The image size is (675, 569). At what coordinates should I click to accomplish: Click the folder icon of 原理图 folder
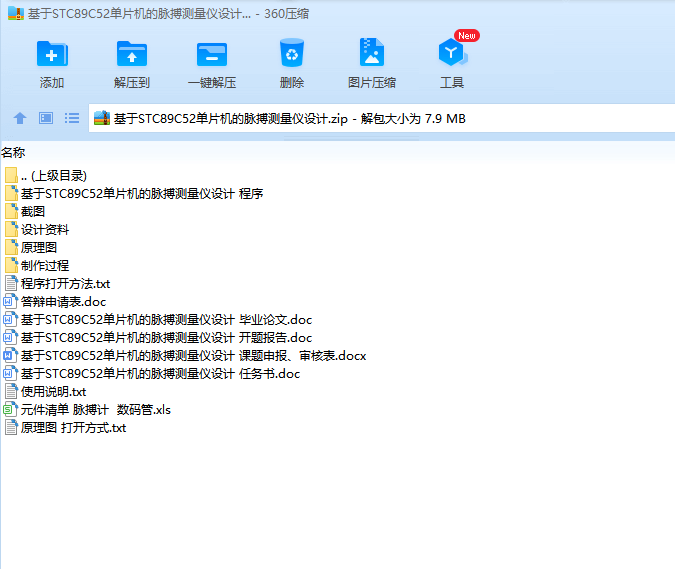11,247
